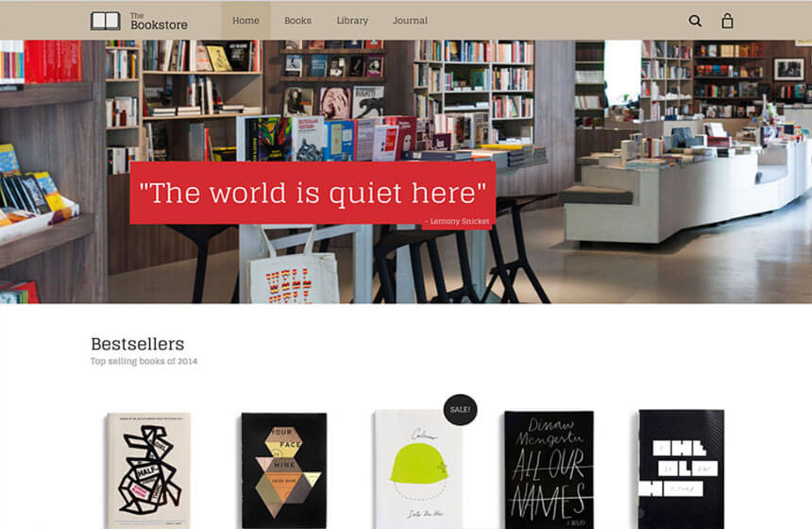This screenshot has width=812, height=529.
Task: Click the red quote banner
Action: click(x=313, y=193)
